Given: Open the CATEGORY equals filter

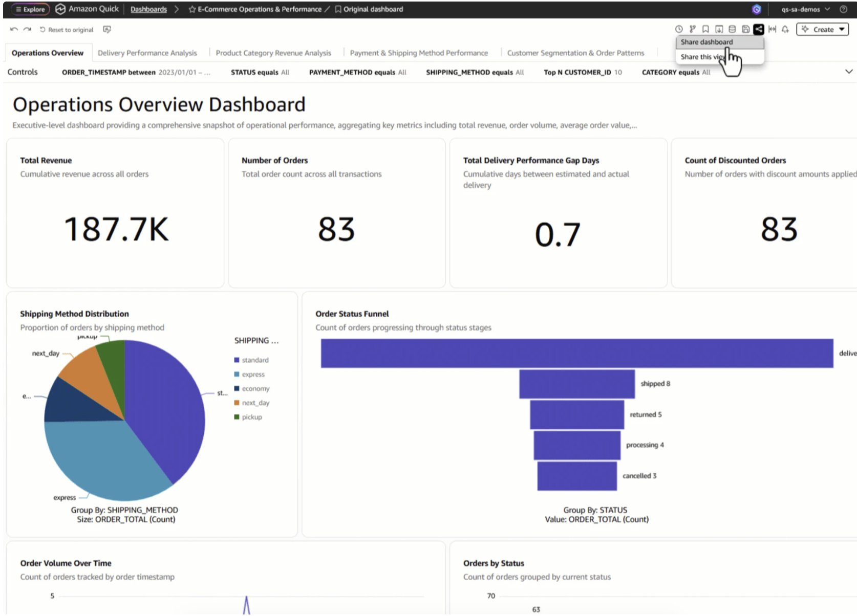Looking at the screenshot, I should pyautogui.click(x=676, y=72).
